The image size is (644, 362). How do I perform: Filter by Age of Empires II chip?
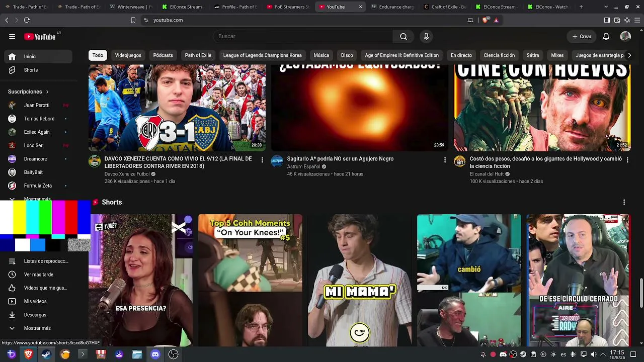click(401, 55)
